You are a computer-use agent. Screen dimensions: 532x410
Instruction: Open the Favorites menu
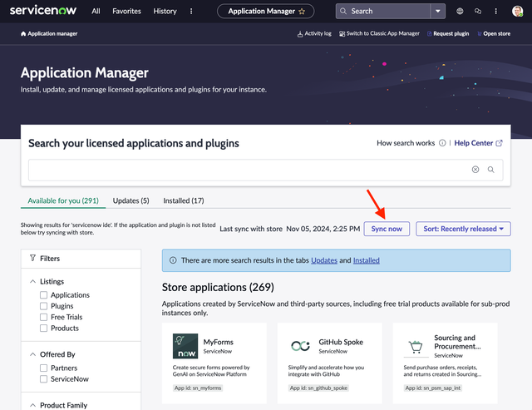click(126, 11)
